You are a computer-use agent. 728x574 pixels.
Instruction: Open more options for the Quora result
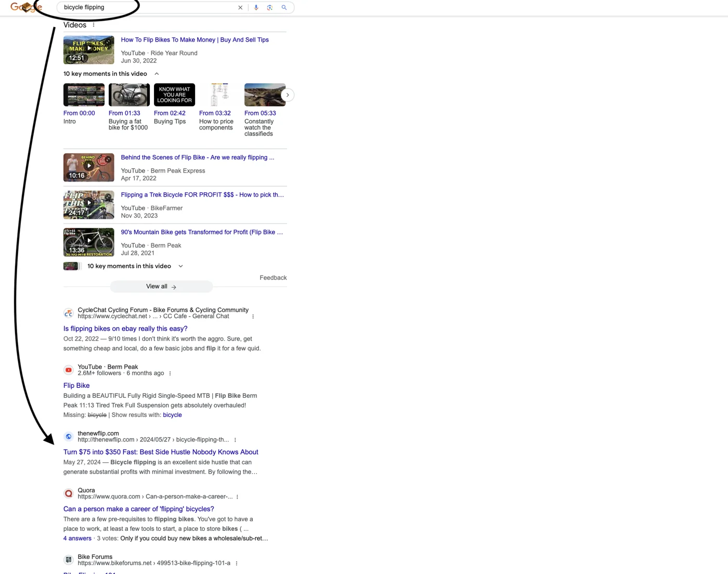[237, 497]
